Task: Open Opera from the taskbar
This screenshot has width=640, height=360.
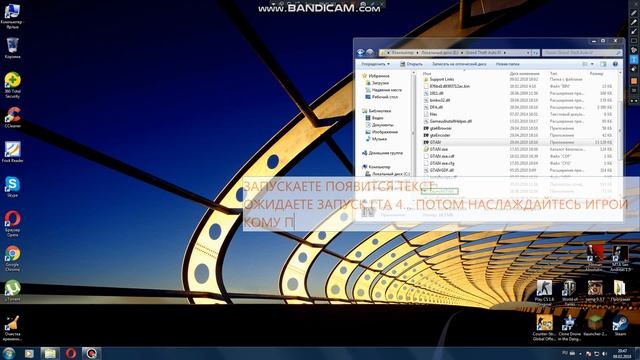Action: (71, 353)
